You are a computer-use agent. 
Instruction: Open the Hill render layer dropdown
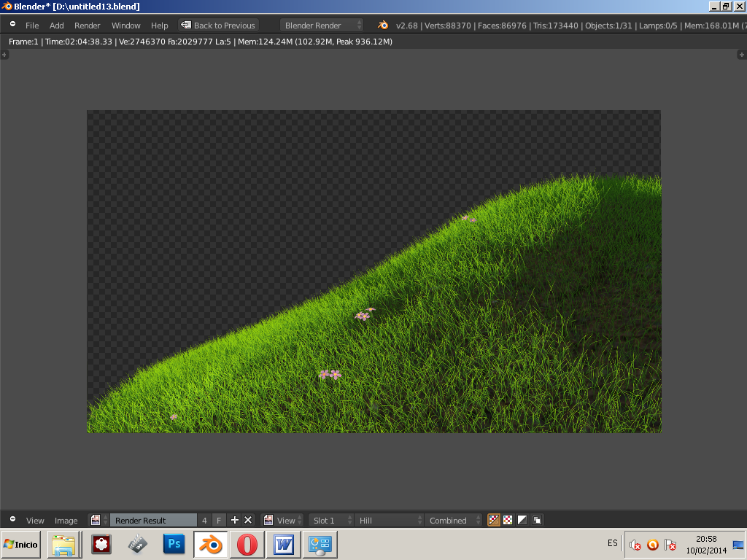click(x=389, y=520)
